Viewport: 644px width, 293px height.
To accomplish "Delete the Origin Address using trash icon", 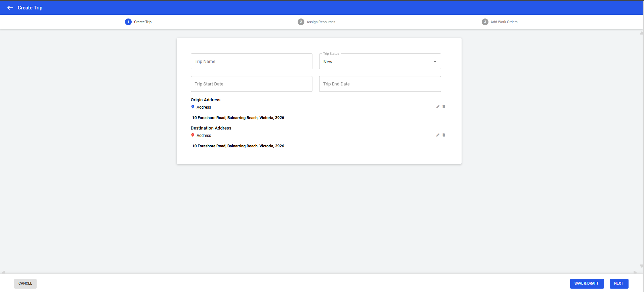I will 444,107.
